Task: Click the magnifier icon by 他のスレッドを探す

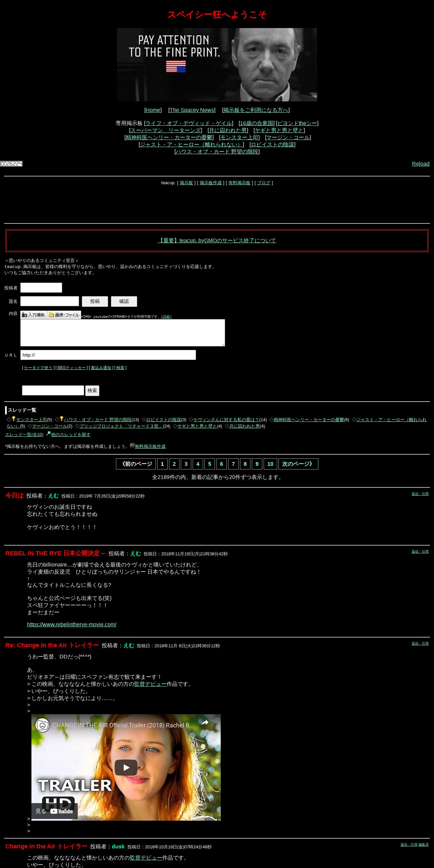Action: (x=48, y=433)
